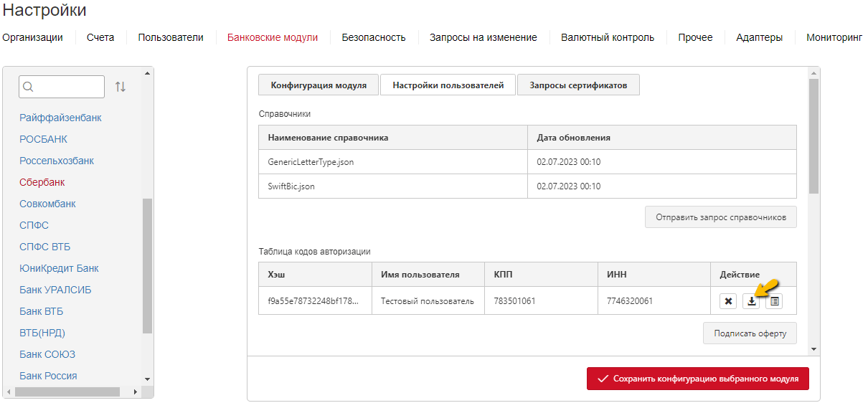Select Россельхозбанк module

tap(57, 161)
